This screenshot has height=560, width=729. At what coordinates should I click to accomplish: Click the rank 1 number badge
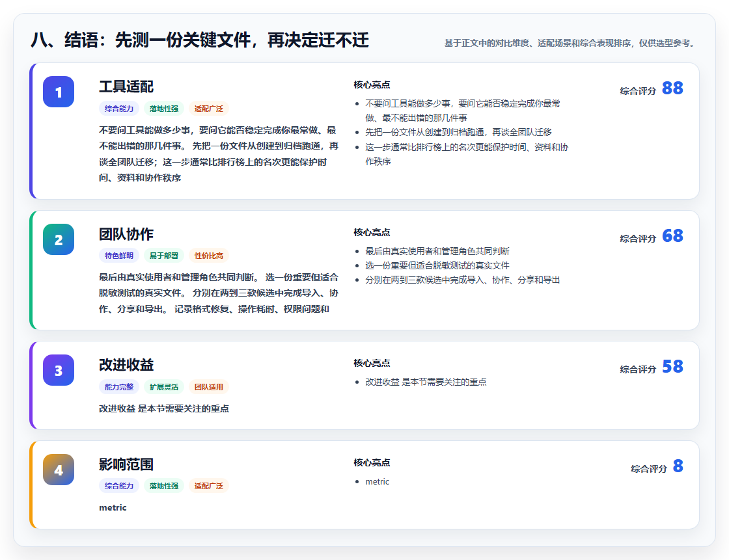pos(59,92)
